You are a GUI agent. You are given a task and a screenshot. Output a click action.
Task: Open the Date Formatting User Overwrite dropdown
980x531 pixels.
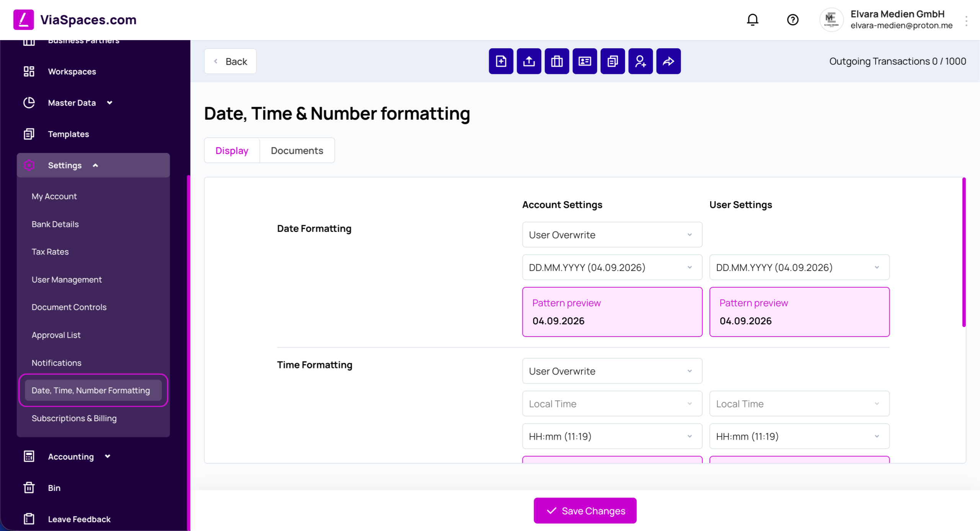click(612, 235)
